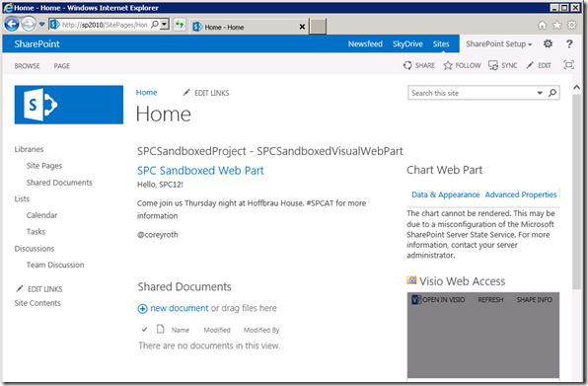
Task: Click the Internet Explorer home icon
Action: click(x=542, y=25)
